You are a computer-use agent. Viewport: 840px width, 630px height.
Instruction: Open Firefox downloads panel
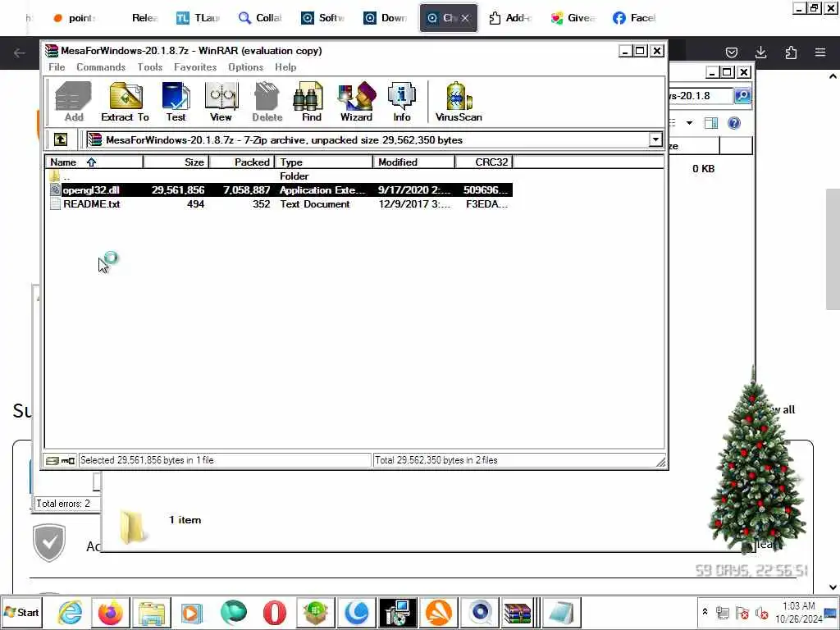[x=760, y=52]
